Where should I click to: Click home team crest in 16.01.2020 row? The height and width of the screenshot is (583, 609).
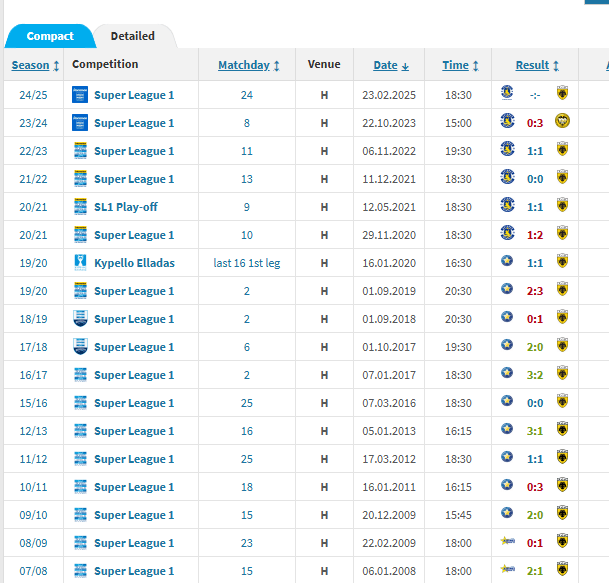507,263
